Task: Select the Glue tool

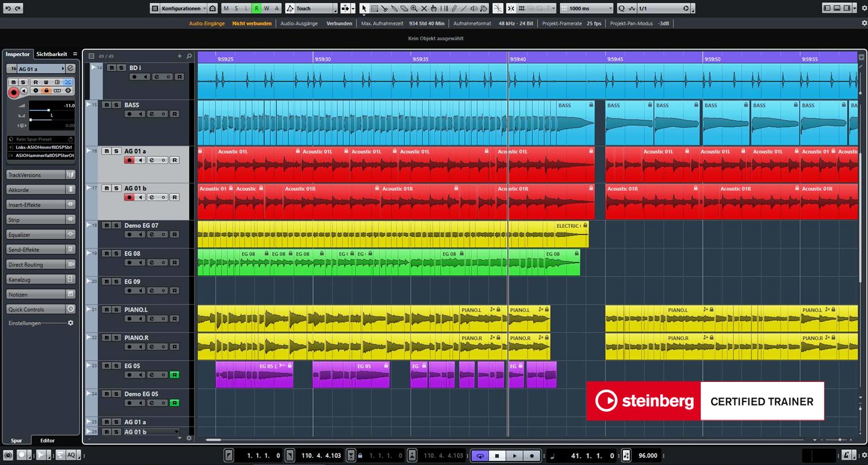Action: click(x=394, y=8)
